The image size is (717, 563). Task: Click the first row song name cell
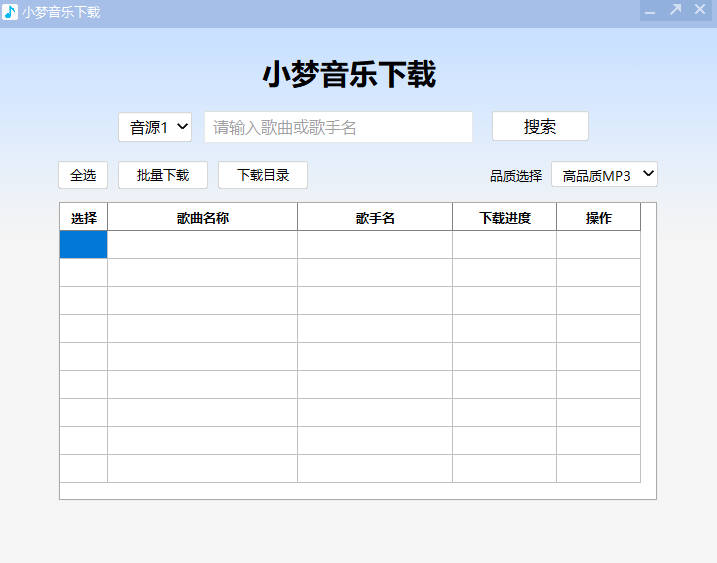pos(202,245)
